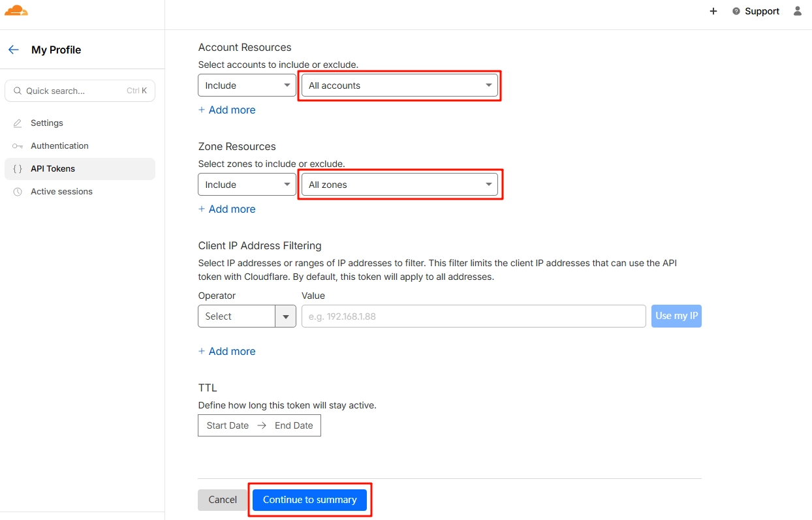Click the IP address Value field
The height and width of the screenshot is (520, 812).
473,316
